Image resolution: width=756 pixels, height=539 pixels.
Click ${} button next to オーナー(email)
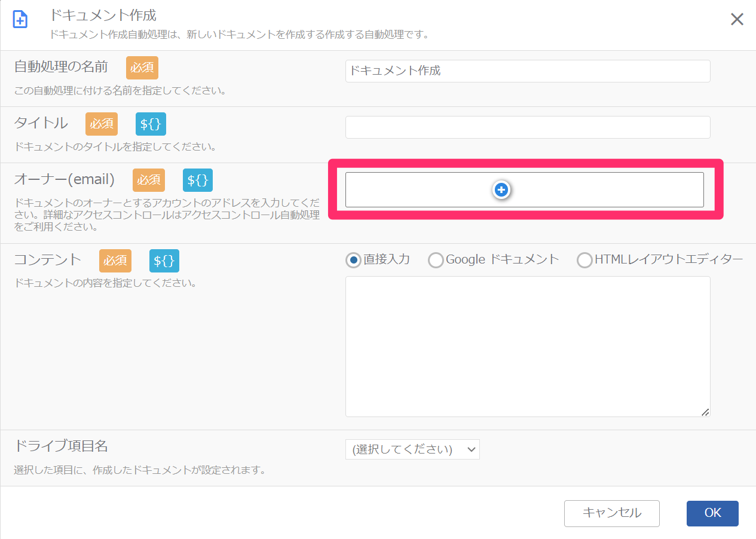point(198,180)
